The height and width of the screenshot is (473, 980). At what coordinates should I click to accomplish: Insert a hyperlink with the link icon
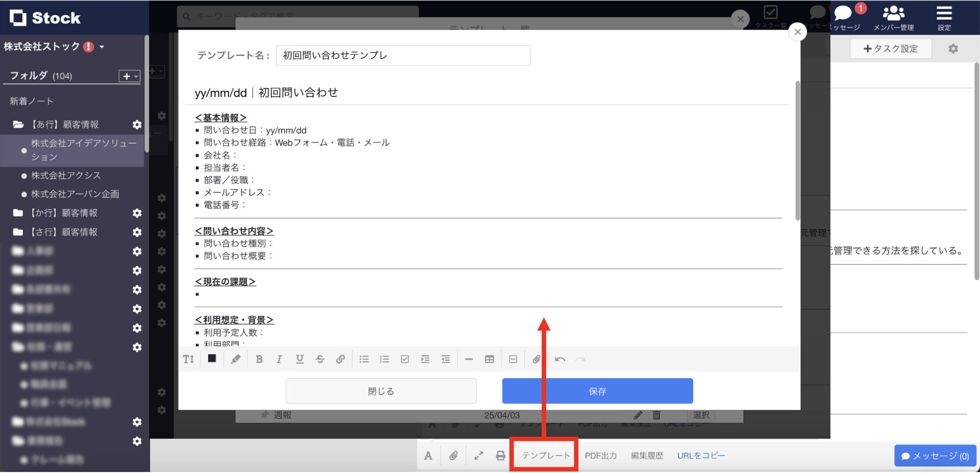pos(340,359)
